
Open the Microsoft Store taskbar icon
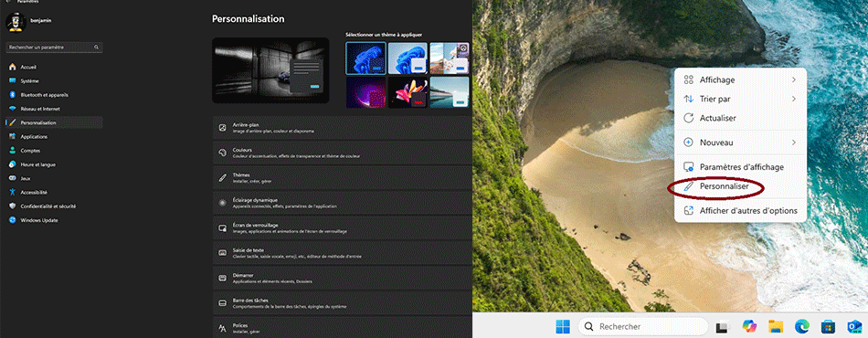[828, 326]
